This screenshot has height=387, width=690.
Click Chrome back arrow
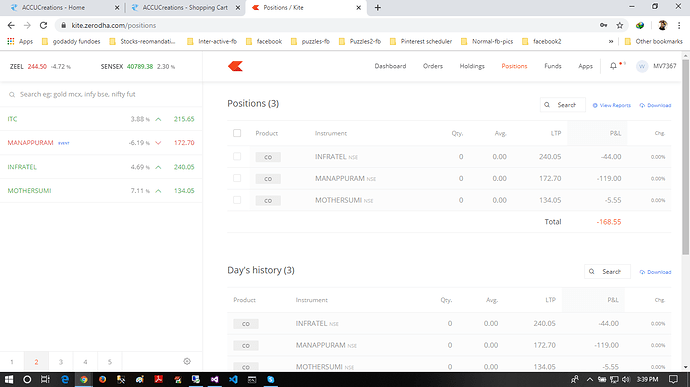click(x=11, y=26)
